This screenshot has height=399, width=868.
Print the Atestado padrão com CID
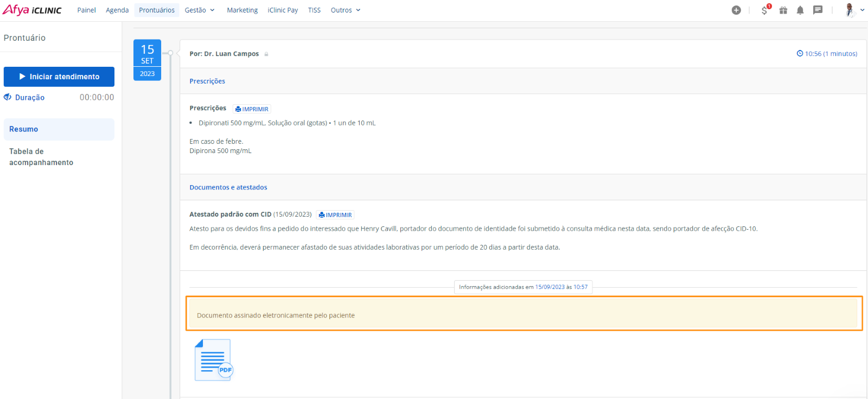[335, 215]
